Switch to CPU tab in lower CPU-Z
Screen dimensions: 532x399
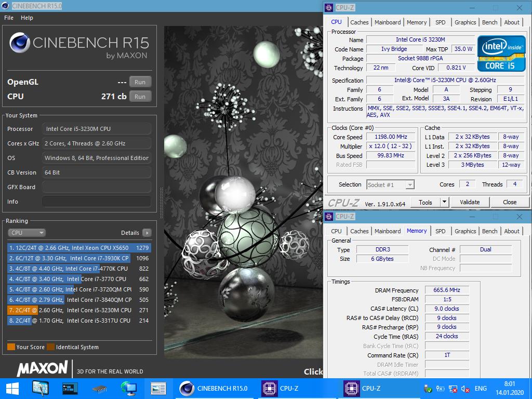click(x=336, y=231)
